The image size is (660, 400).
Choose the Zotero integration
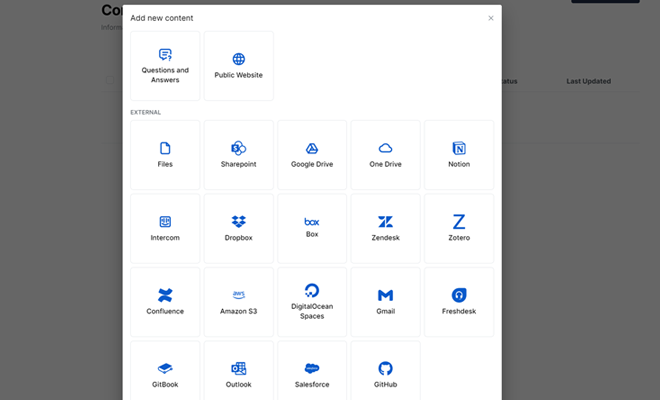459,229
